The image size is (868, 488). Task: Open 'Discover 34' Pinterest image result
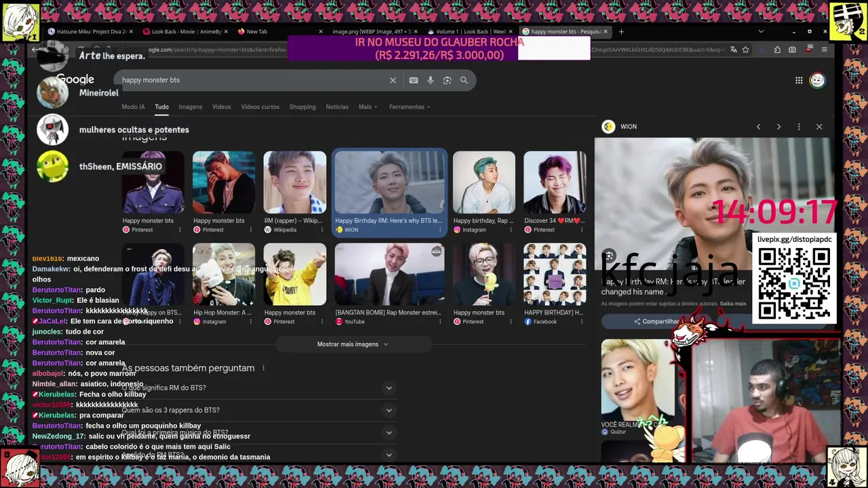point(555,192)
